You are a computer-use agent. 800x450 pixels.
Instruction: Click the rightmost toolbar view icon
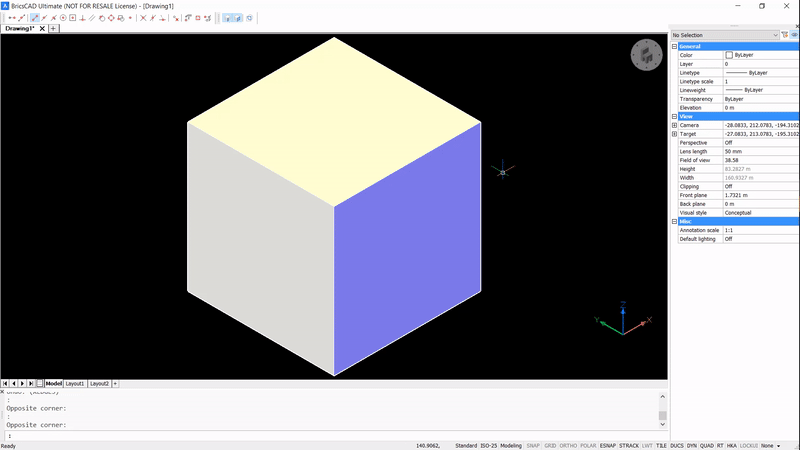(249, 18)
